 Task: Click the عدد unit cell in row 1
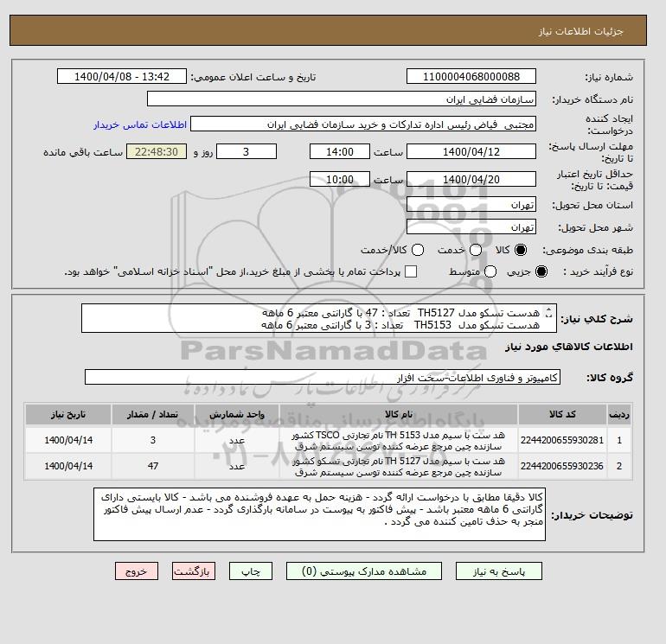point(237,440)
